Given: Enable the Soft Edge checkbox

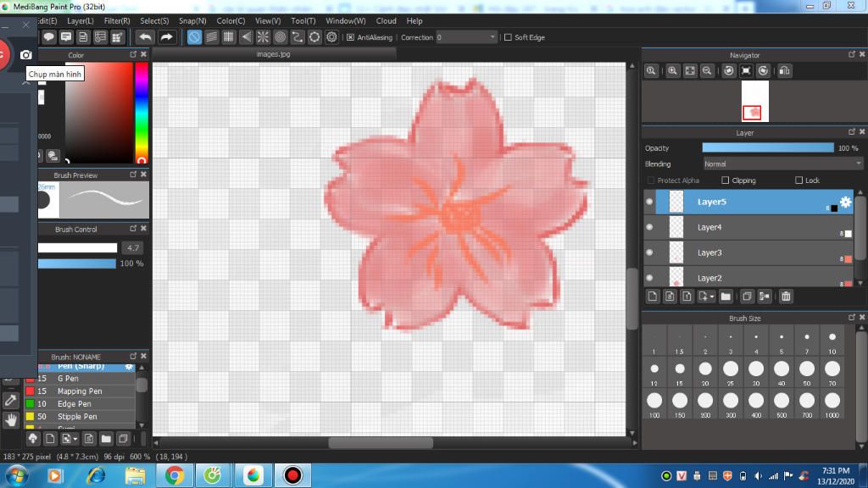Looking at the screenshot, I should pyautogui.click(x=508, y=37).
